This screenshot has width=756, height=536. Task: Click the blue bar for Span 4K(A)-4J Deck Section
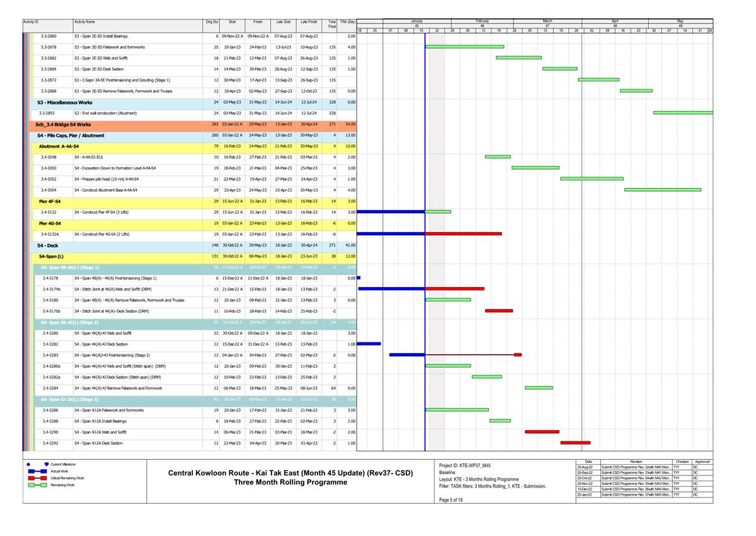[x=369, y=344]
